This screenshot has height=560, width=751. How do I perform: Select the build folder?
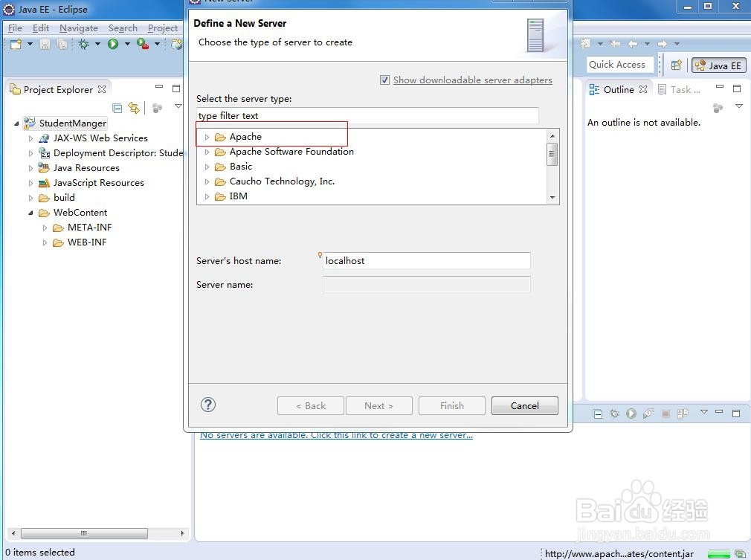(x=64, y=198)
